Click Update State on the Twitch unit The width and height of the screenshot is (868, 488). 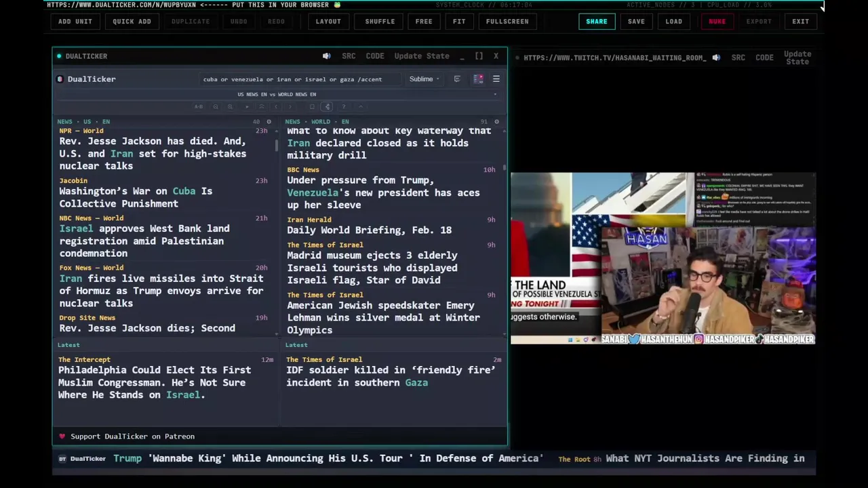click(797, 58)
